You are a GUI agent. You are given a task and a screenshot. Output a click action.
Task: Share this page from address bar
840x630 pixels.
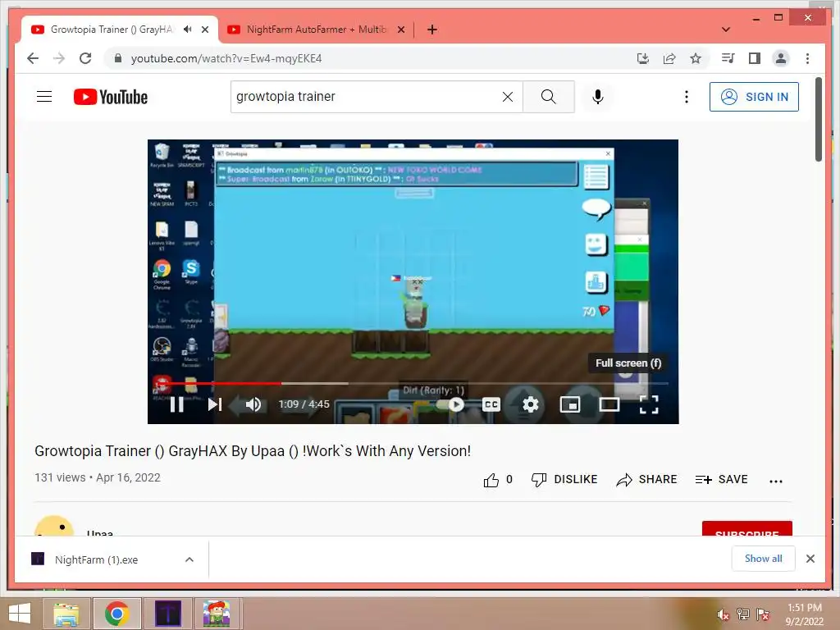point(669,58)
